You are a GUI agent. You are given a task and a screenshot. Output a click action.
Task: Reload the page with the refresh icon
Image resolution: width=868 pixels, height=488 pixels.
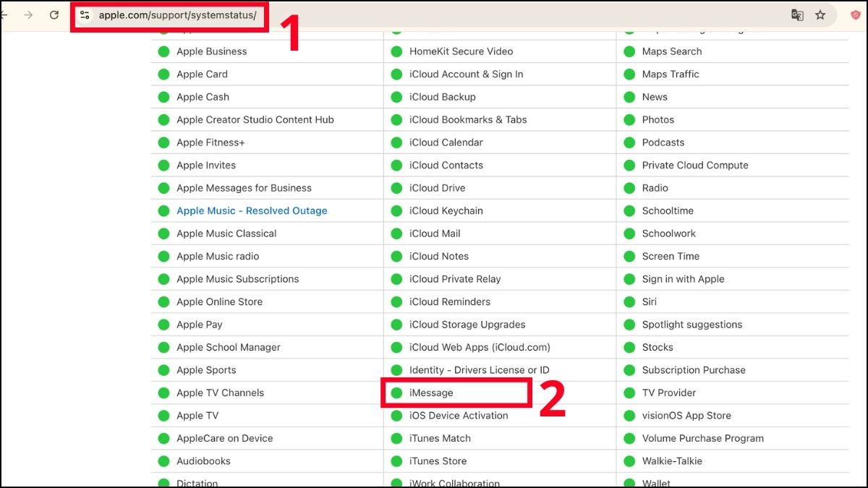click(54, 14)
